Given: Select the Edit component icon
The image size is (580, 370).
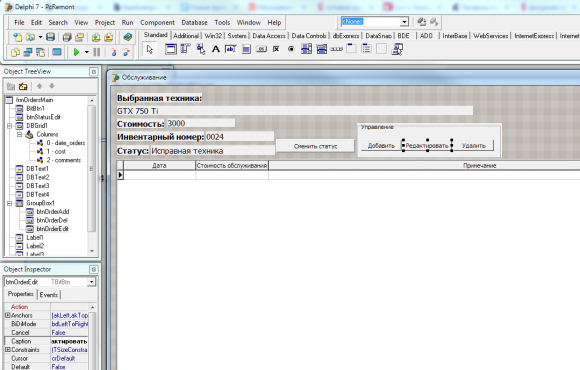Looking at the screenshot, I should (x=231, y=49).
